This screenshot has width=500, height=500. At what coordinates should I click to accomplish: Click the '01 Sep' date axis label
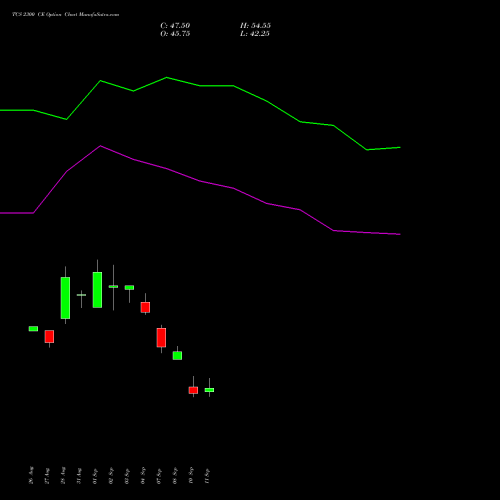pos(95,476)
